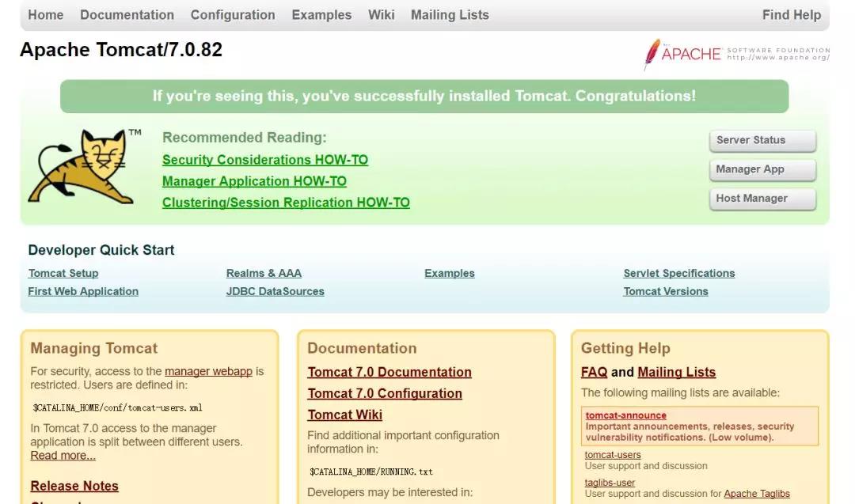Open the Servlet Specifications link

[679, 273]
